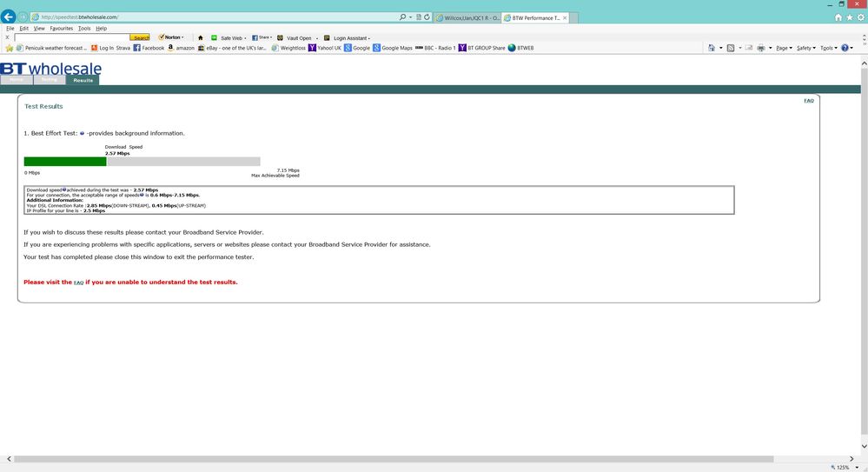Refresh the page using the reload icon
This screenshot has width=868, height=472.
(427, 17)
